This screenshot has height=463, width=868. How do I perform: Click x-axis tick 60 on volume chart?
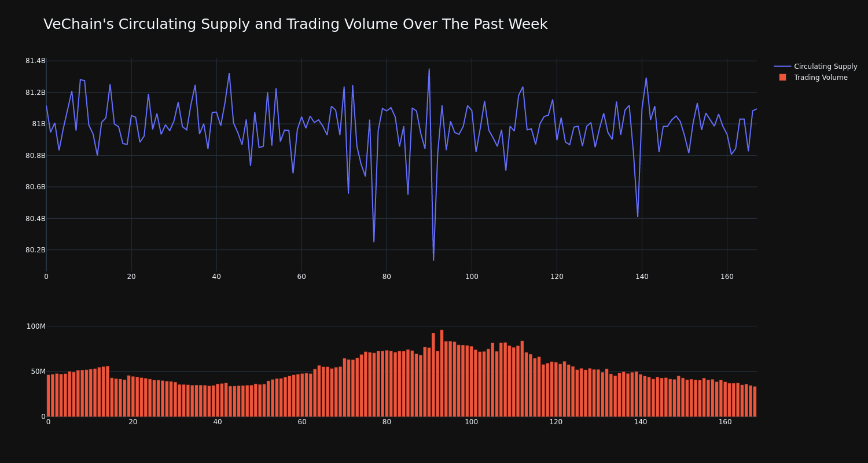pos(302,422)
